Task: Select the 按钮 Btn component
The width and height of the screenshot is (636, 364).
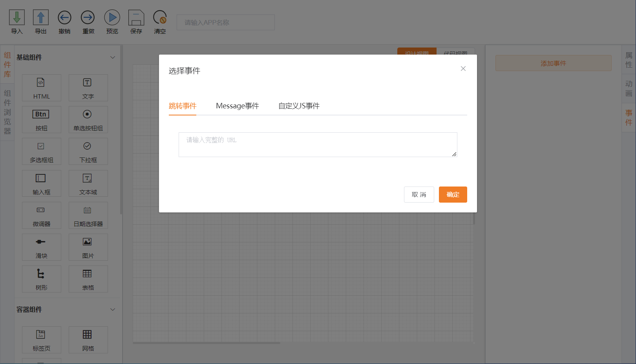Action: click(x=42, y=119)
